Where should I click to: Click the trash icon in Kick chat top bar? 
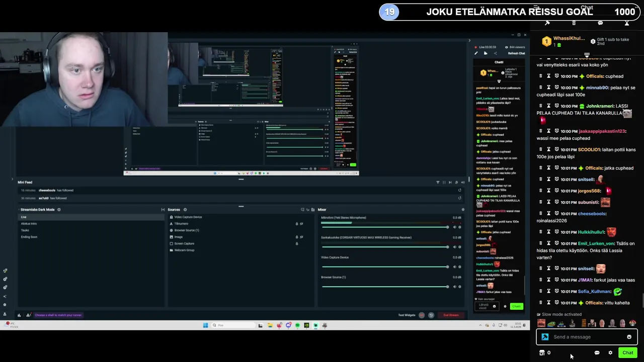[574, 23]
